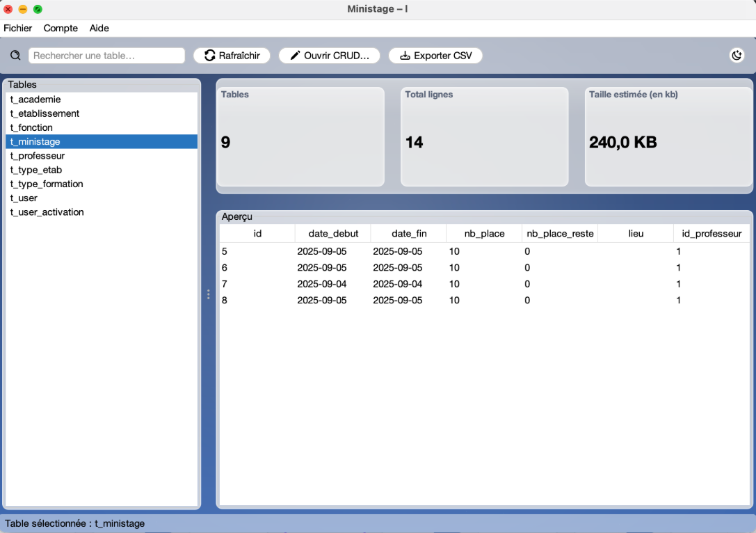
Task: Select the t_type_formation table
Action: [47, 184]
